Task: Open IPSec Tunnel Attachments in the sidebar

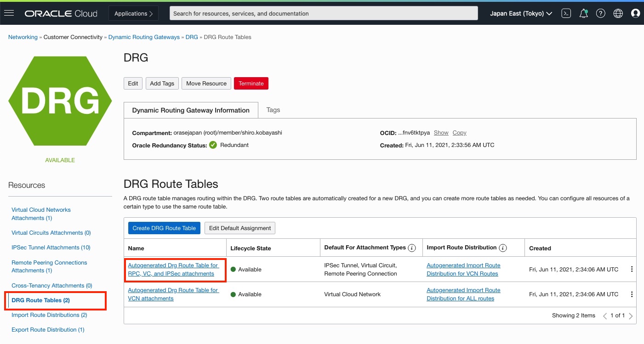Action: pos(50,247)
